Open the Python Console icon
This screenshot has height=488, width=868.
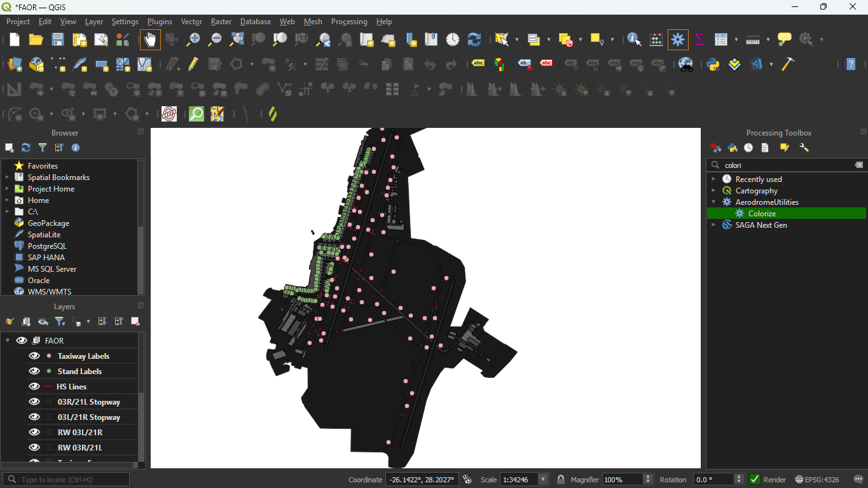713,64
